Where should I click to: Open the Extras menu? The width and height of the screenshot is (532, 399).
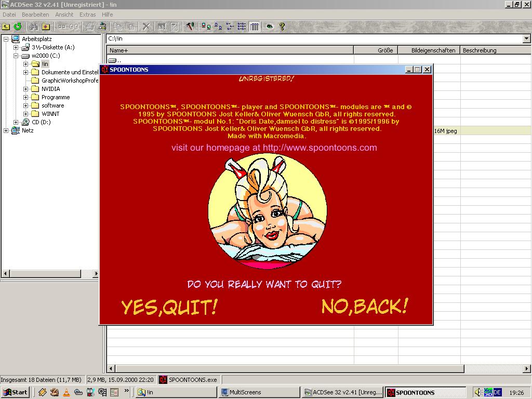coord(87,15)
